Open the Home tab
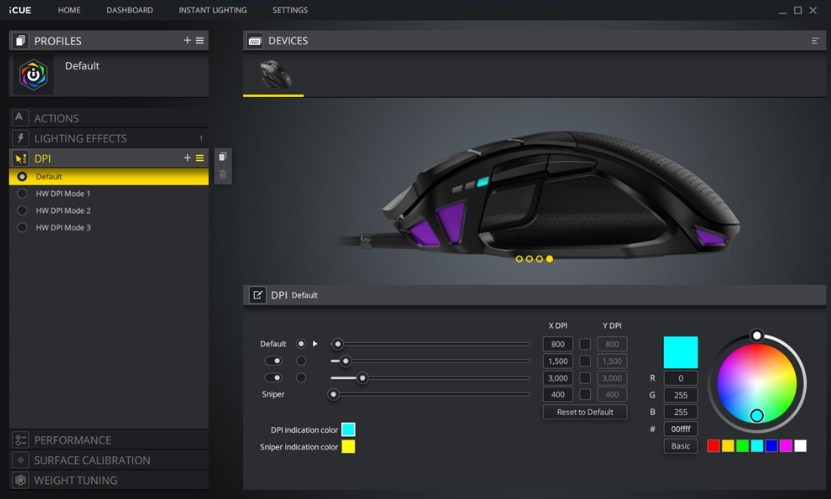This screenshot has width=831, height=499. pos(69,10)
